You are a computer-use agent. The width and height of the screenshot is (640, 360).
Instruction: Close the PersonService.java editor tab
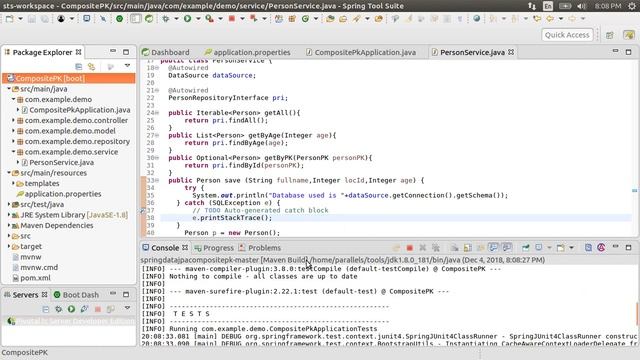(511, 52)
